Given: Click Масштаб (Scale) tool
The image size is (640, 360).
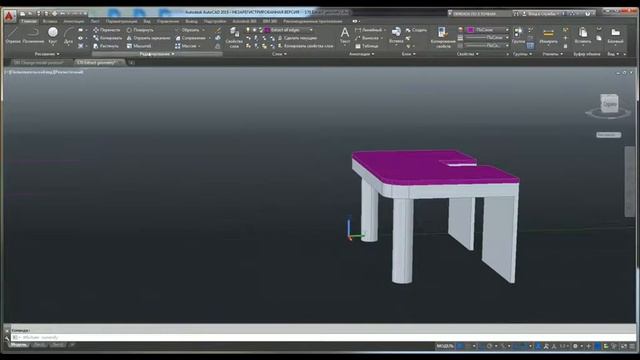Looking at the screenshot, I should point(139,46).
